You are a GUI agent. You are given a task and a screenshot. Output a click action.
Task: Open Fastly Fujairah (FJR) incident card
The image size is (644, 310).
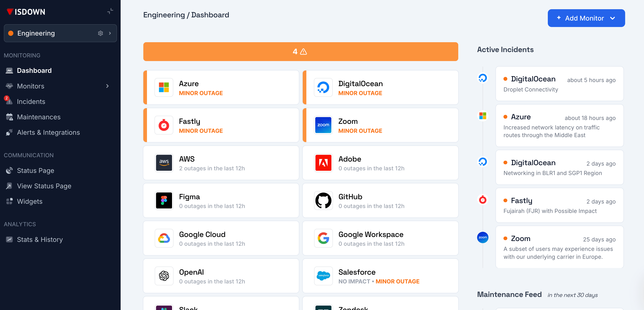560,205
